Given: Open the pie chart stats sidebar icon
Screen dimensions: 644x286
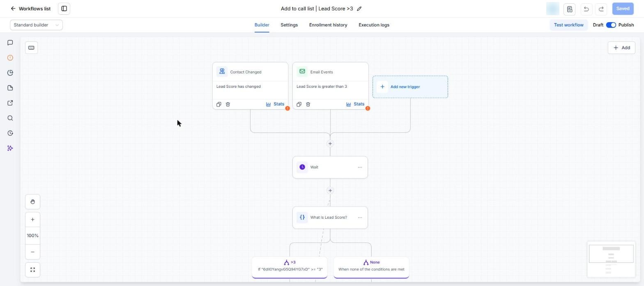Looking at the screenshot, I should click(x=10, y=73).
